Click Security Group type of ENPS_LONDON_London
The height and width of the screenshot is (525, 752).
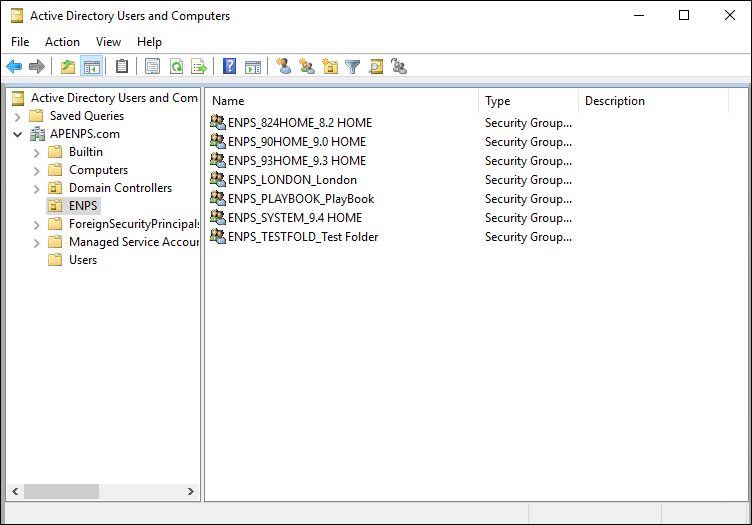[528, 180]
